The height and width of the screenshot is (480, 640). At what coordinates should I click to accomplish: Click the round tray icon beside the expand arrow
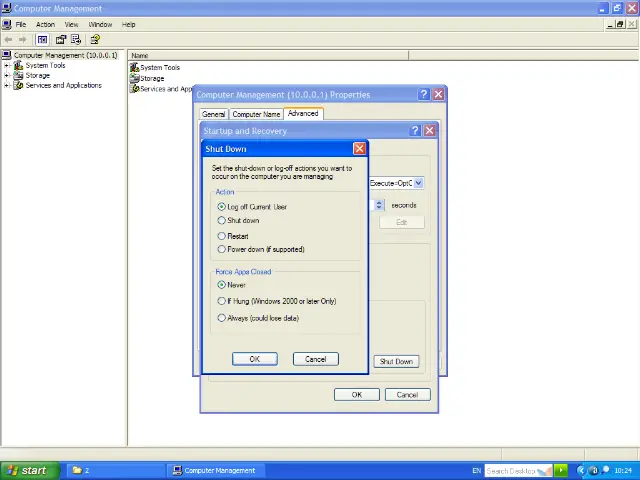(594, 471)
